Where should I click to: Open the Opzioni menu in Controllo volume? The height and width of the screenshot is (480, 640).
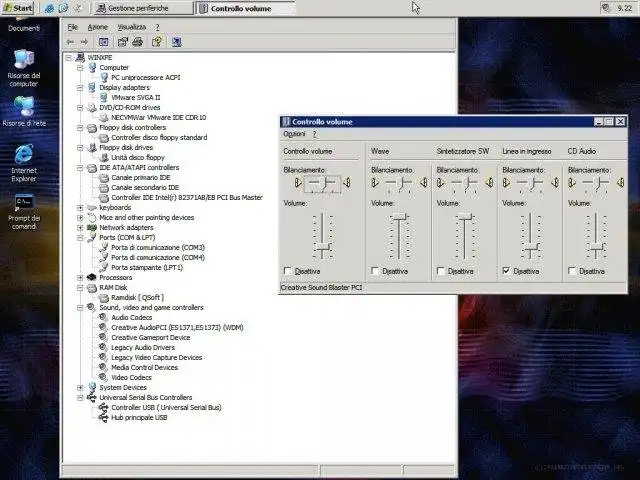point(294,134)
